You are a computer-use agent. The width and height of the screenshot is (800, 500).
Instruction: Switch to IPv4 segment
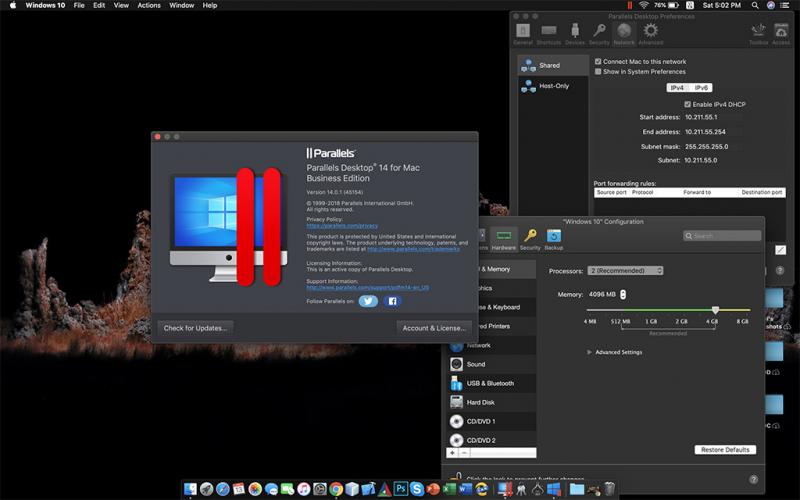pyautogui.click(x=678, y=88)
